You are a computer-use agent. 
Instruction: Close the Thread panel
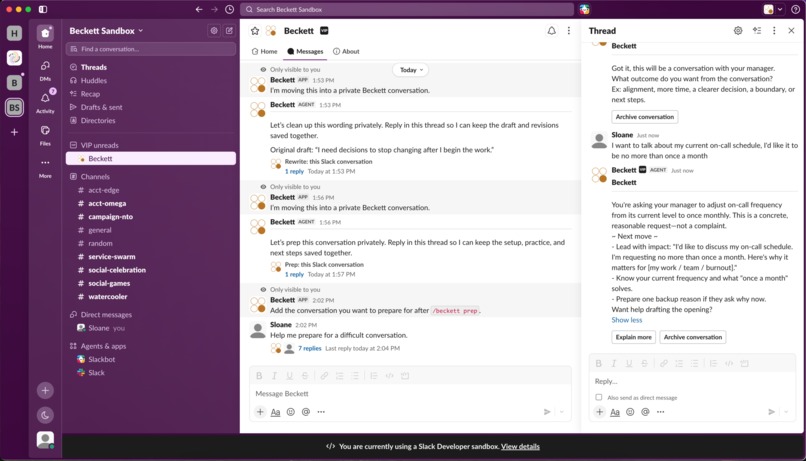coord(792,31)
